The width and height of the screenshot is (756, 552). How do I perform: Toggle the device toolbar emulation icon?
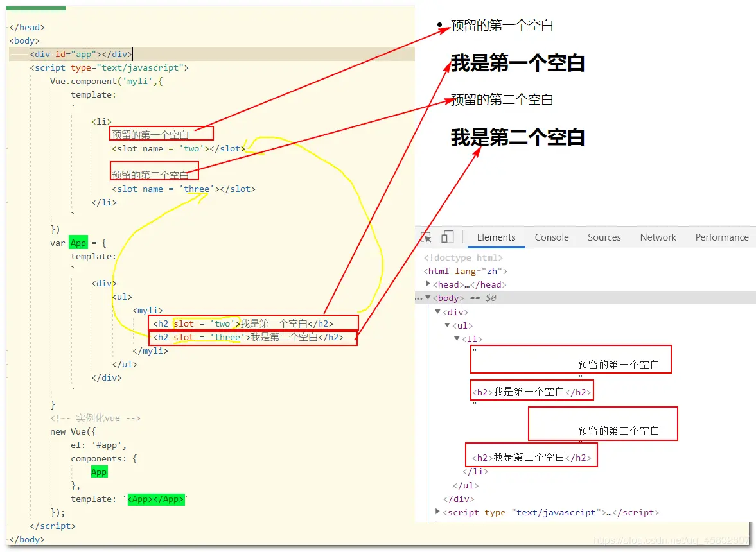click(447, 237)
